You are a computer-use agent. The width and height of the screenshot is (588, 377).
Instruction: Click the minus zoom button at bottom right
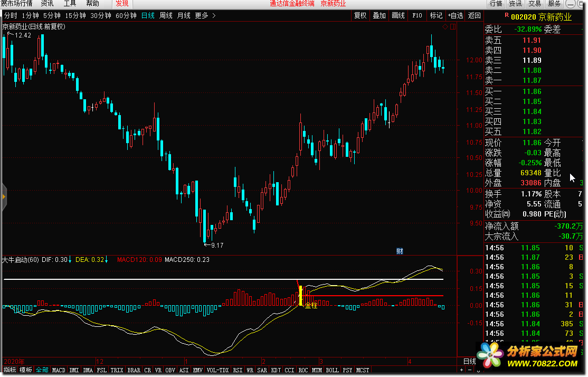coord(470,370)
